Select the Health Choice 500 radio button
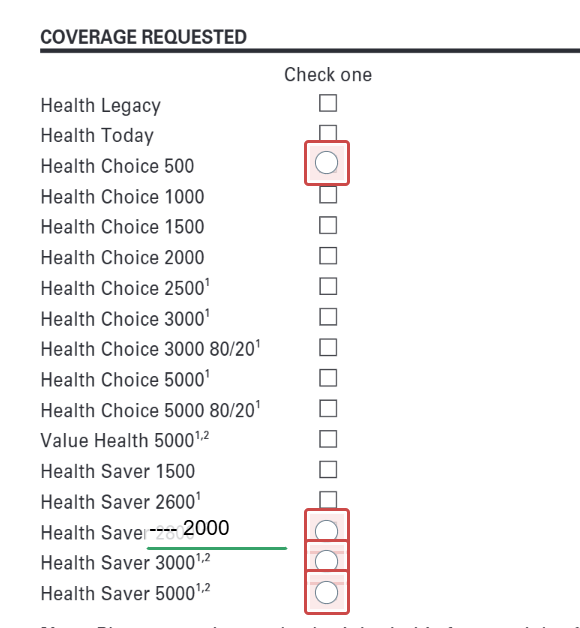580x628 pixels. click(326, 163)
